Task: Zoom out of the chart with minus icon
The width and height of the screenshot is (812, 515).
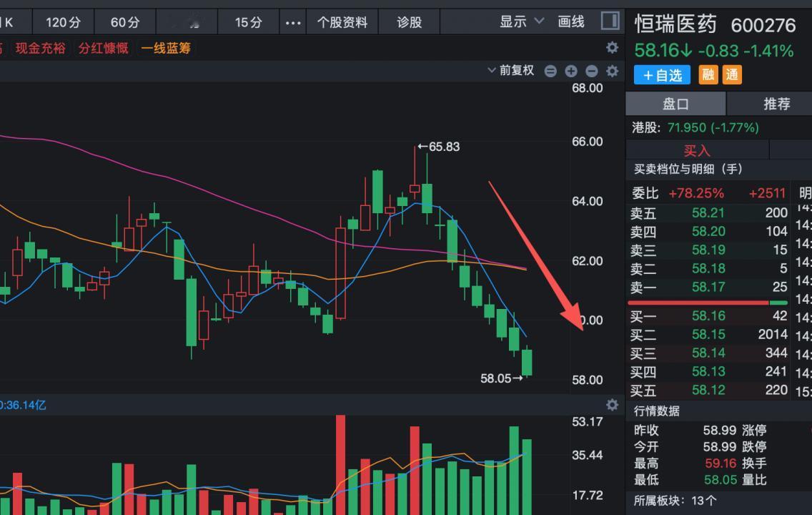Action: click(x=591, y=72)
